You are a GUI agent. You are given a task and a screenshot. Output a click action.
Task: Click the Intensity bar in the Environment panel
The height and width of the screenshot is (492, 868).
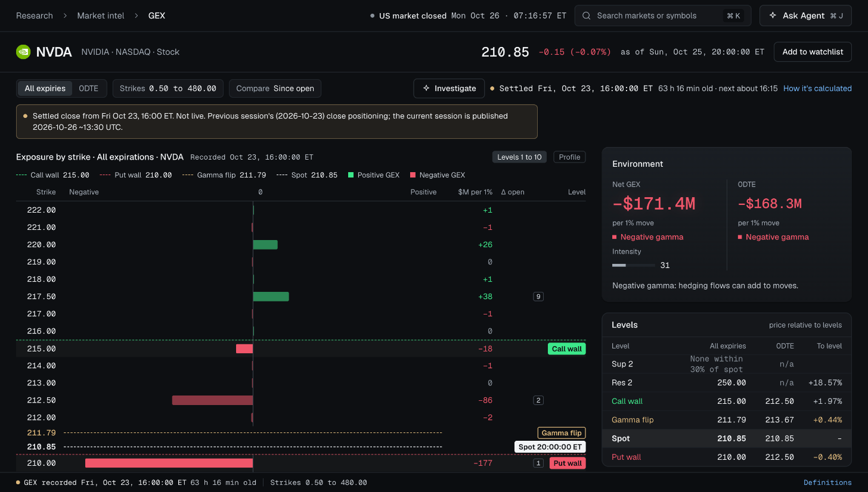[x=634, y=265]
